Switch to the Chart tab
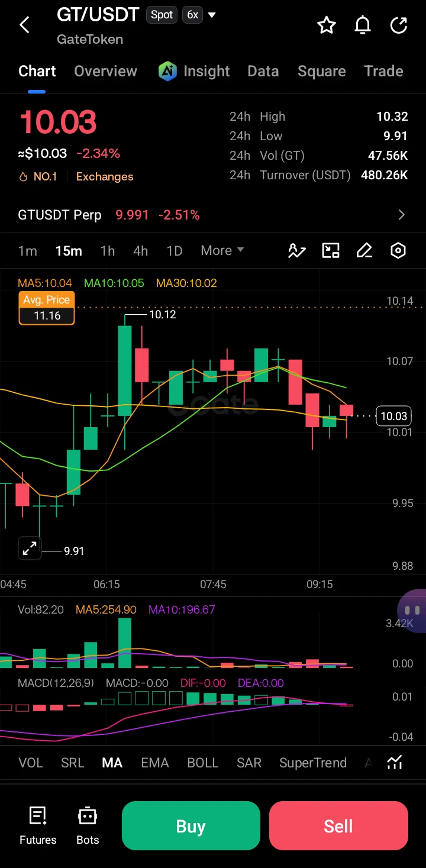This screenshot has width=426, height=868. coord(37,71)
